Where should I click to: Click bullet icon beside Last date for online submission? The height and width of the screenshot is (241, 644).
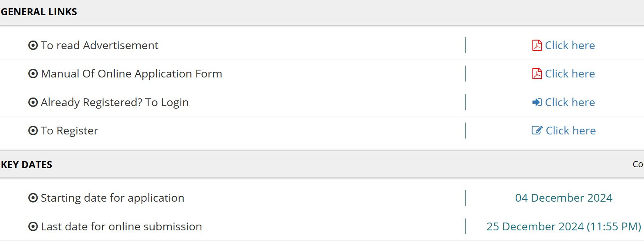33,226
